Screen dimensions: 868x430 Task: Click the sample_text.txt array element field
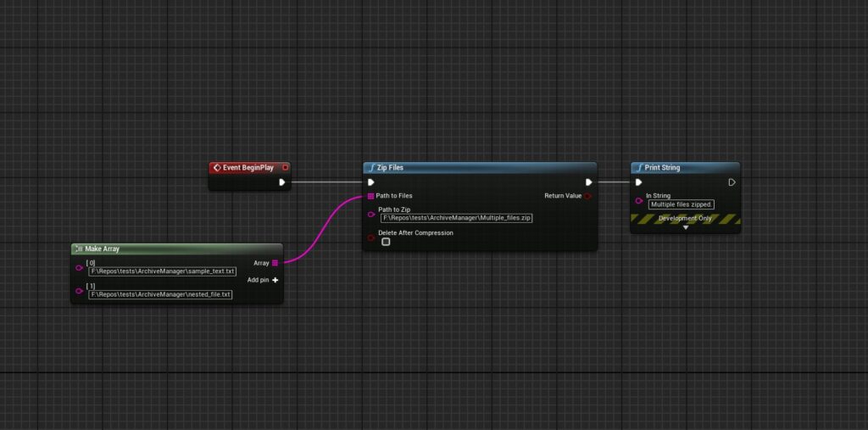pyautogui.click(x=161, y=271)
